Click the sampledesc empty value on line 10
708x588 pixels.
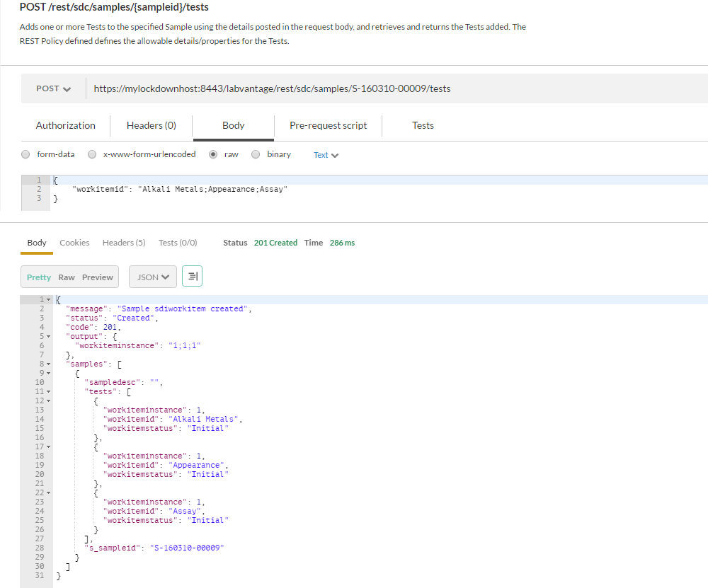[154, 383]
